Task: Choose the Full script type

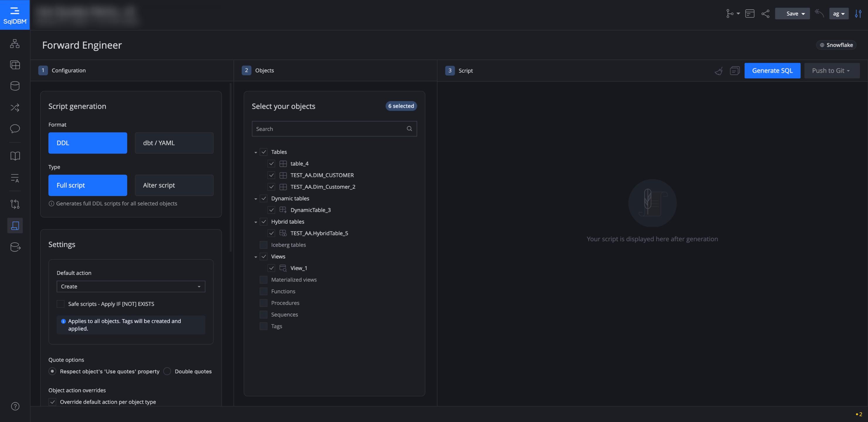Action: (88, 186)
